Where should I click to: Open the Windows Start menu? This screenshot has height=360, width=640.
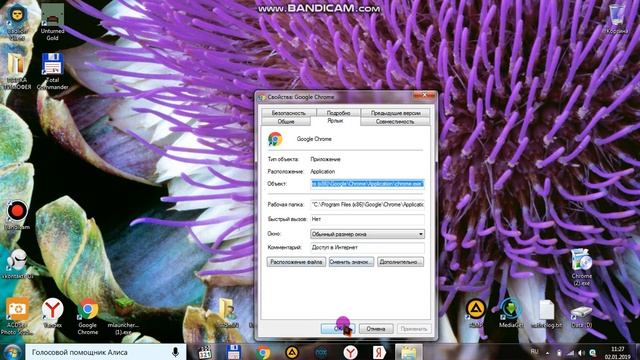(x=12, y=352)
